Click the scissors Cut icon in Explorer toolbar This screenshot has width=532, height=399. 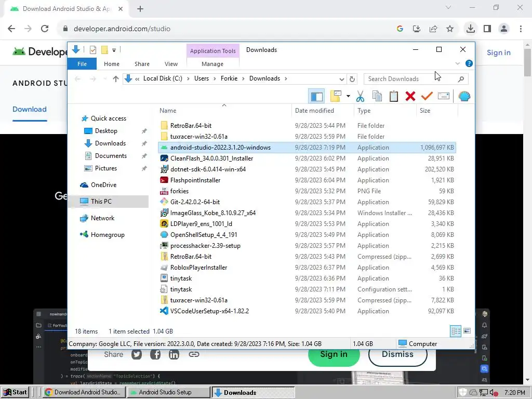pyautogui.click(x=360, y=96)
